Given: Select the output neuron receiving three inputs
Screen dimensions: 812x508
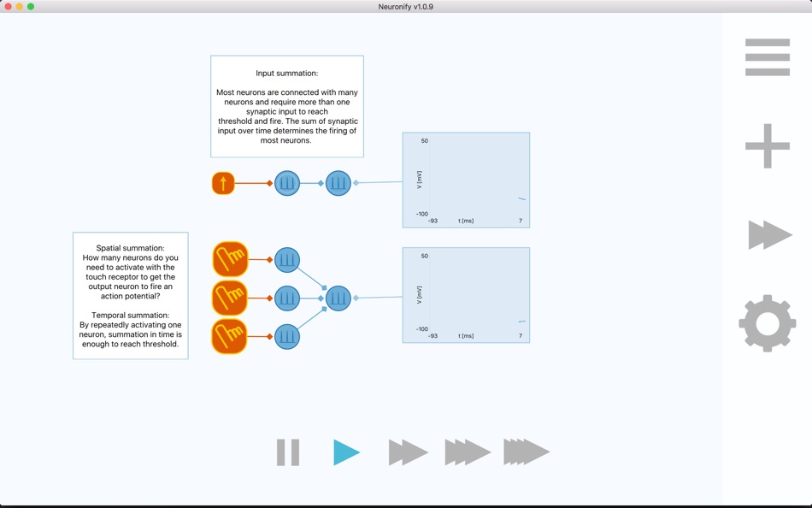Looking at the screenshot, I should point(338,298).
